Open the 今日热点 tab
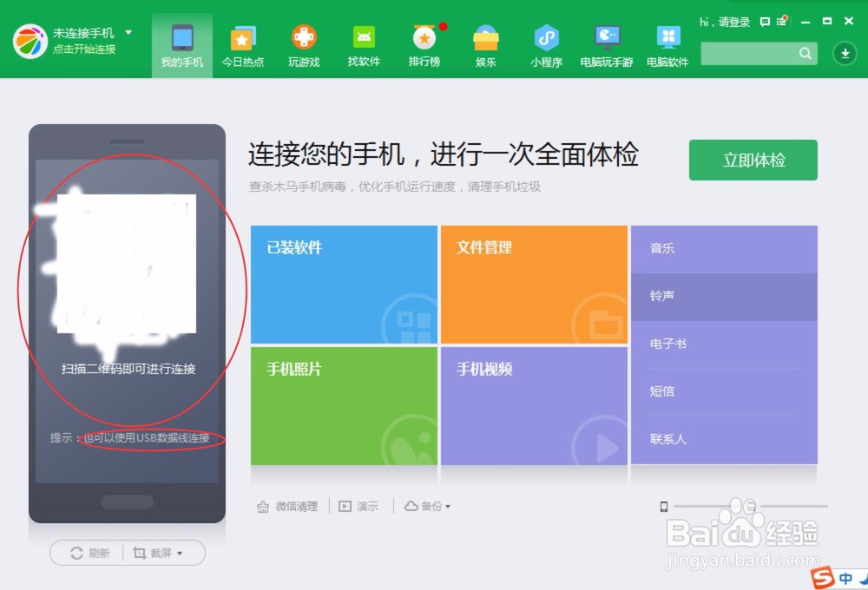 242,46
